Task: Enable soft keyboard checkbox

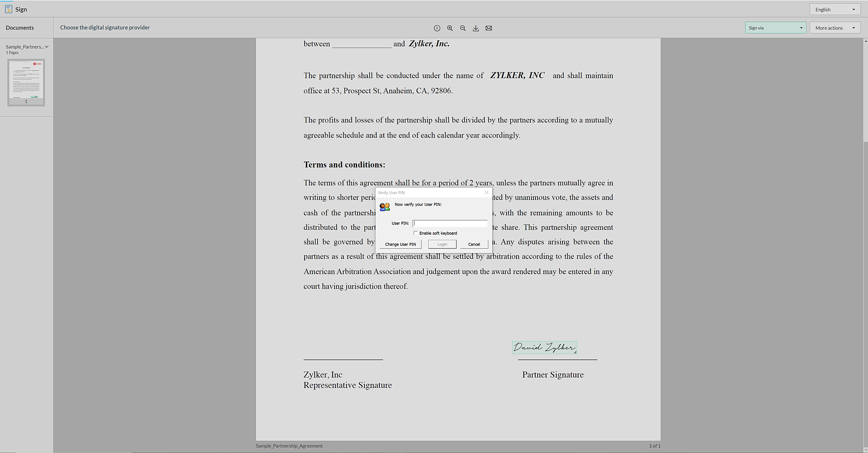Action: pos(415,233)
